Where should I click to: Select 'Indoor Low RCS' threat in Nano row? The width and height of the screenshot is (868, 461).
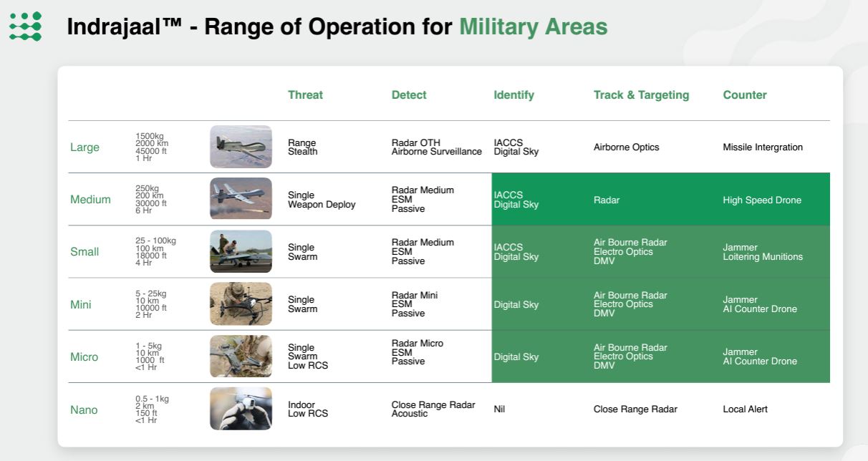308,409
